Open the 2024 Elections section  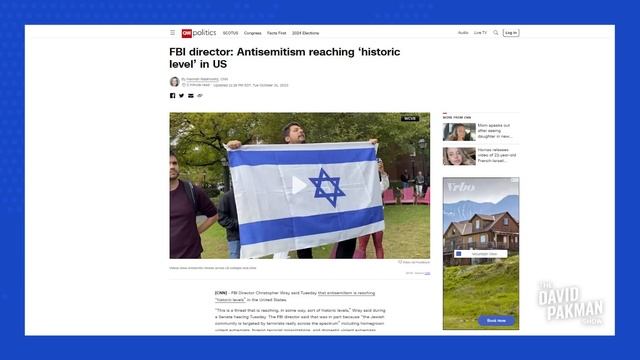point(305,33)
